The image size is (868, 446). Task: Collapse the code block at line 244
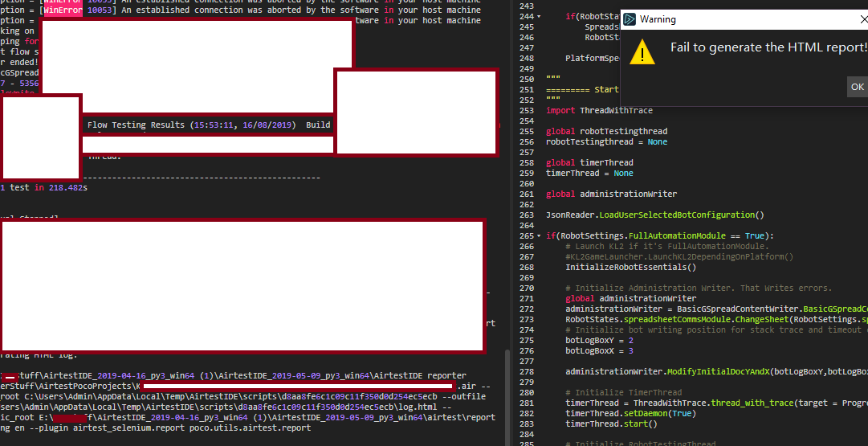coord(540,17)
